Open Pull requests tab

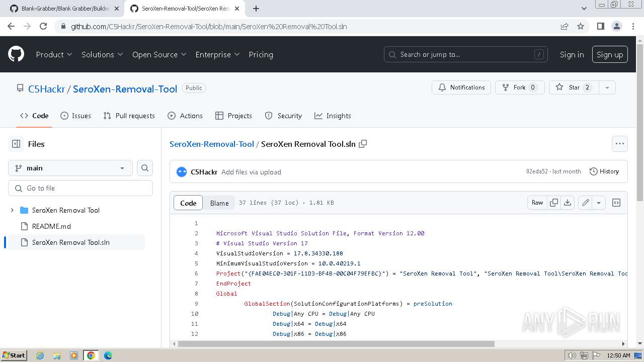129,116
